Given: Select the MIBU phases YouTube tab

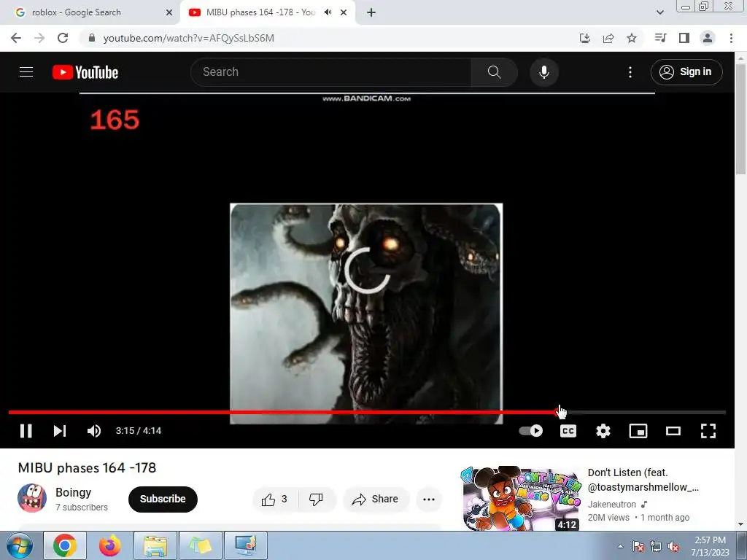Looking at the screenshot, I should pos(260,12).
